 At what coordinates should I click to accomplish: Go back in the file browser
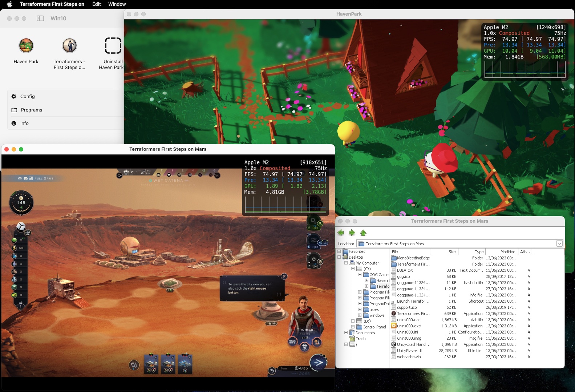tap(341, 233)
